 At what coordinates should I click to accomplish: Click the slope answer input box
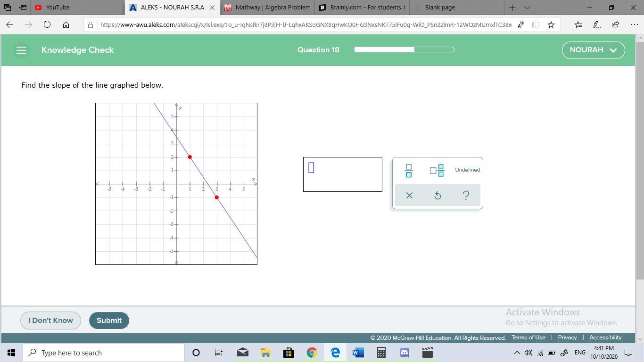coord(342,174)
